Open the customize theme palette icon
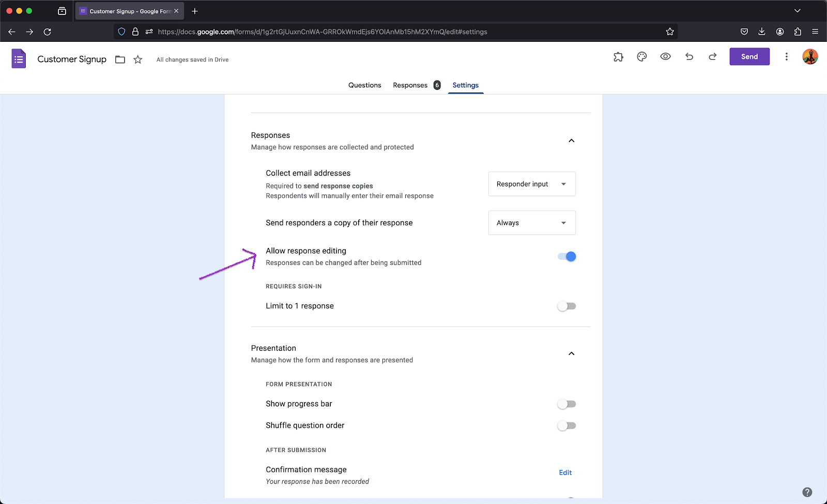The width and height of the screenshot is (827, 504). point(642,57)
